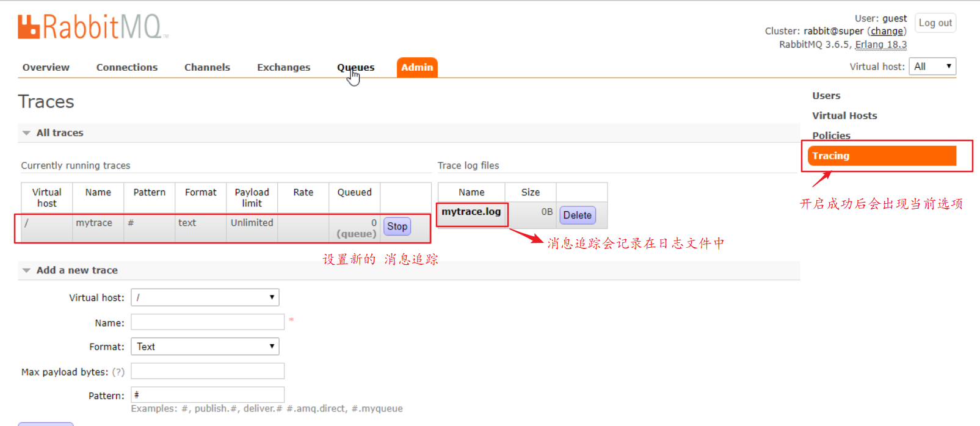This screenshot has width=980, height=426.
Task: Click the Log out button
Action: point(935,23)
